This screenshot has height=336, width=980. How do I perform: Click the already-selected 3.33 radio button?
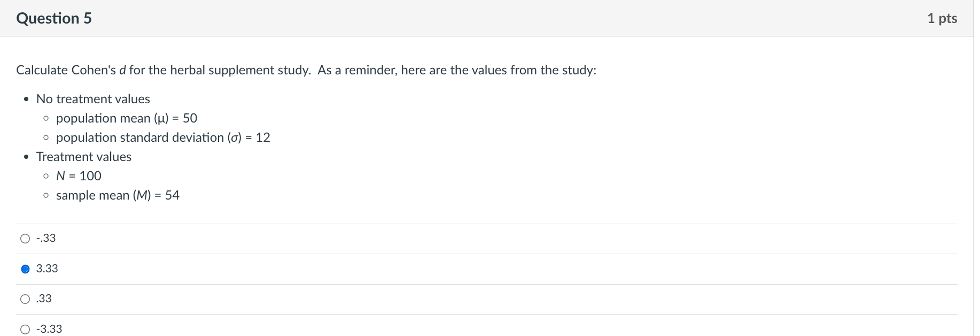[x=25, y=269]
